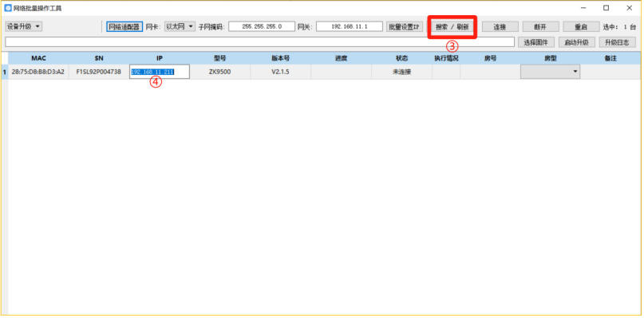This screenshot has height=318, width=644.
Task: Click SN cell F1SL92P004738
Action: pyautogui.click(x=99, y=72)
